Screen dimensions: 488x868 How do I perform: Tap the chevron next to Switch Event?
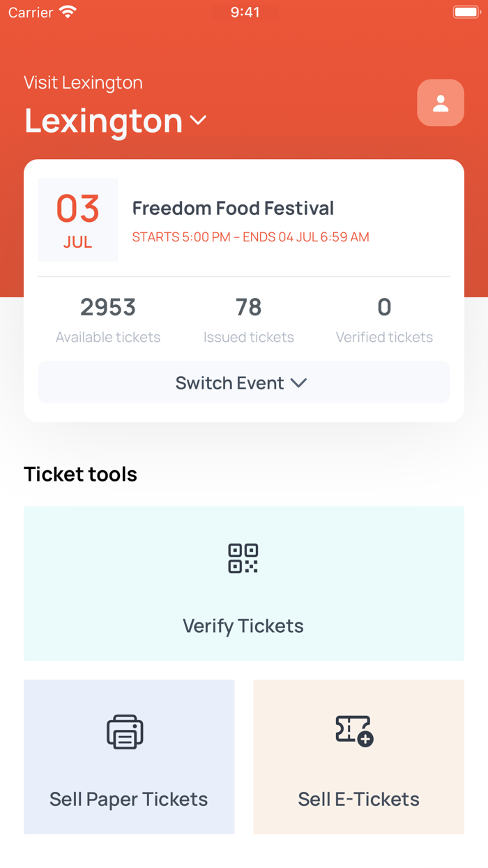[x=300, y=382]
